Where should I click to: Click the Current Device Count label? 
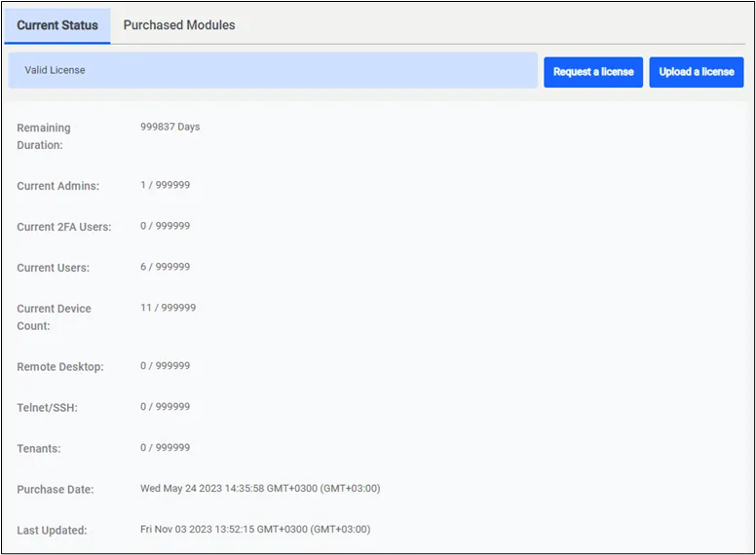point(54,317)
